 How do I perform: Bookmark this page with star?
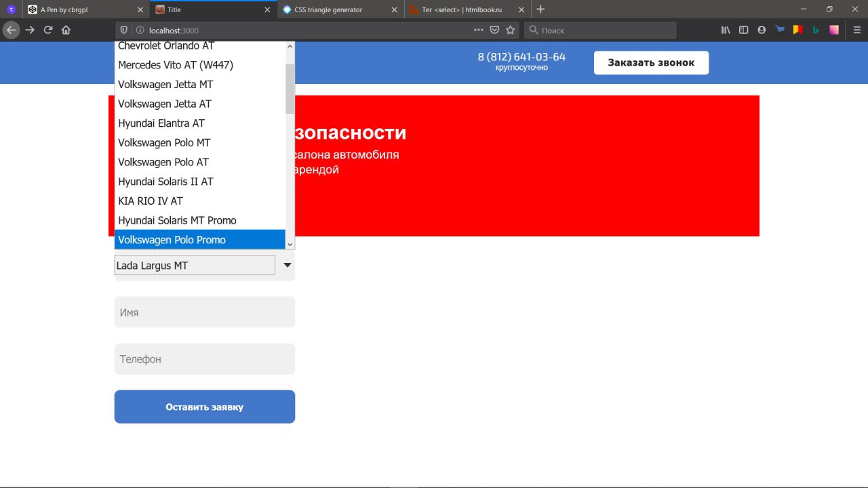pyautogui.click(x=511, y=30)
